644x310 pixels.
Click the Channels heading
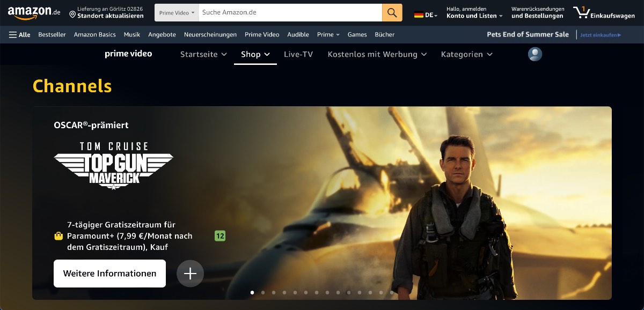pos(72,86)
